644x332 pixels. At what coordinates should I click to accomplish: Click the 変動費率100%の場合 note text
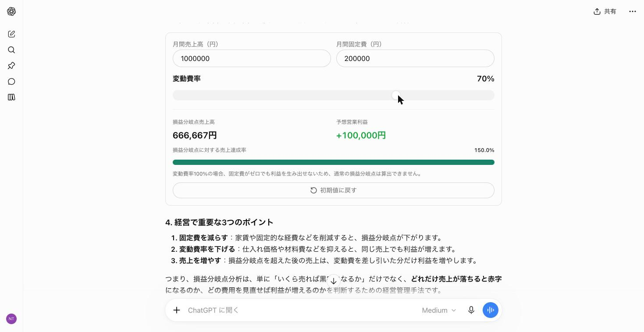(298, 174)
